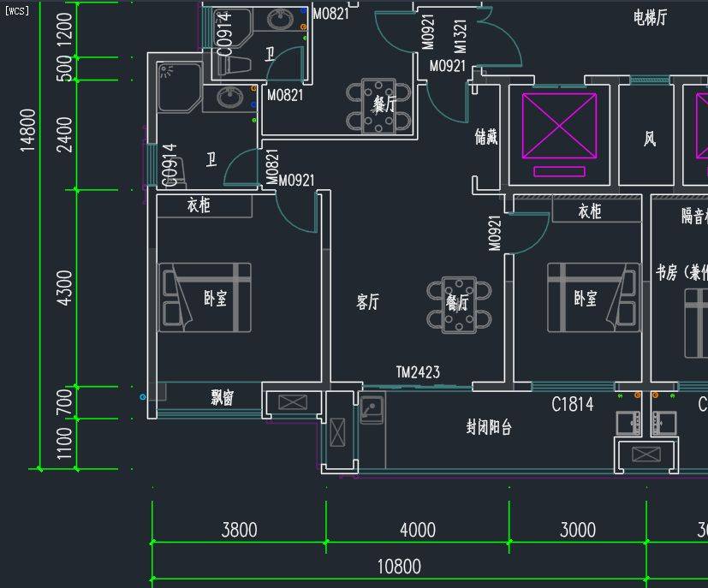
Task: Select the 14800 vertical dimension text
Action: coord(28,130)
